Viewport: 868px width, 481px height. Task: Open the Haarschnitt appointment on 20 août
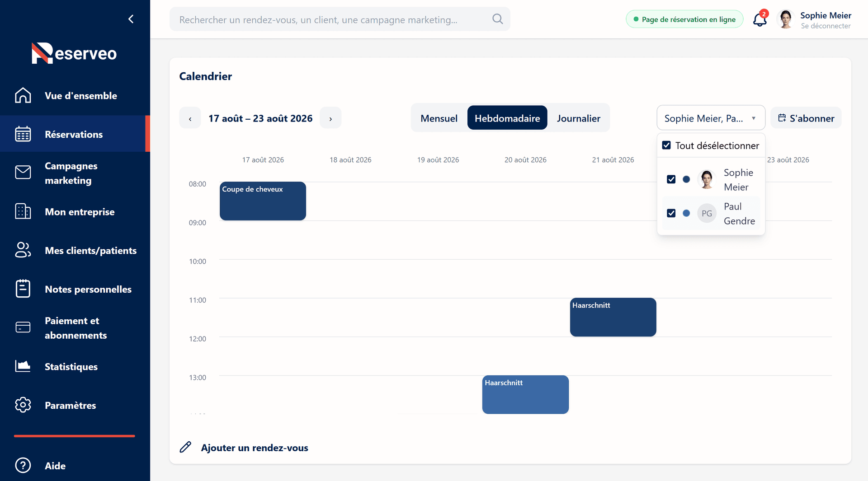click(525, 394)
